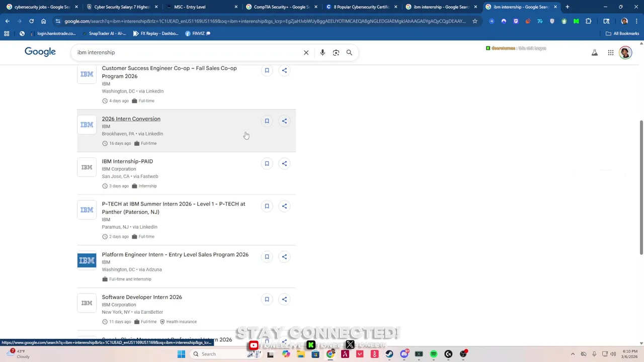
Task: Clear the Google search box
Action: tap(306, 52)
